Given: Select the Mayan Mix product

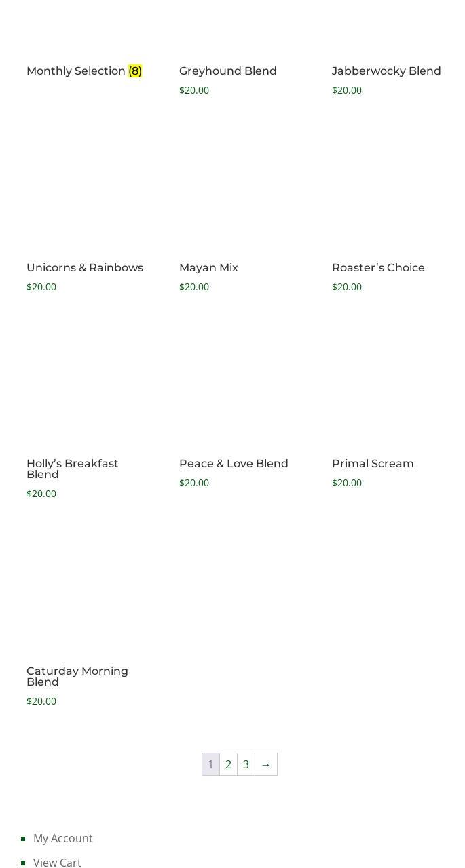Looking at the screenshot, I should pyautogui.click(x=208, y=268).
